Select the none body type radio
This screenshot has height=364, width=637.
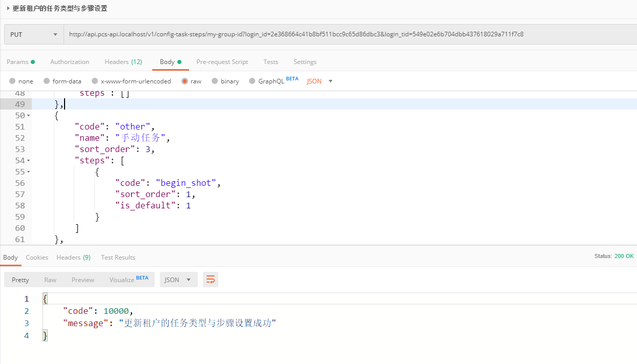tap(12, 81)
